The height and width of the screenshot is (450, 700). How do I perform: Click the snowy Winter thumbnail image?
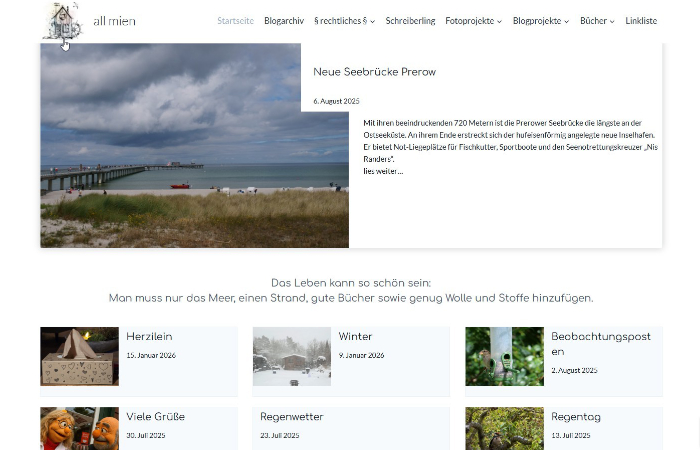coord(291,356)
